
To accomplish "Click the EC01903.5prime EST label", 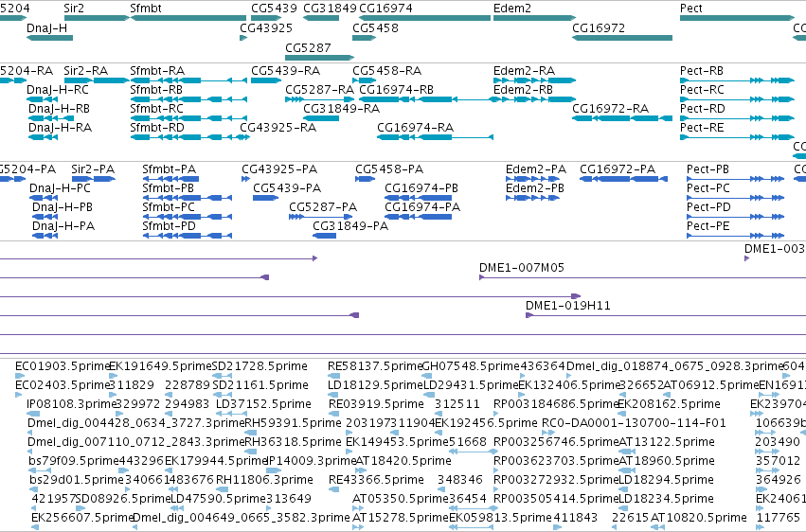I will click(63, 366).
